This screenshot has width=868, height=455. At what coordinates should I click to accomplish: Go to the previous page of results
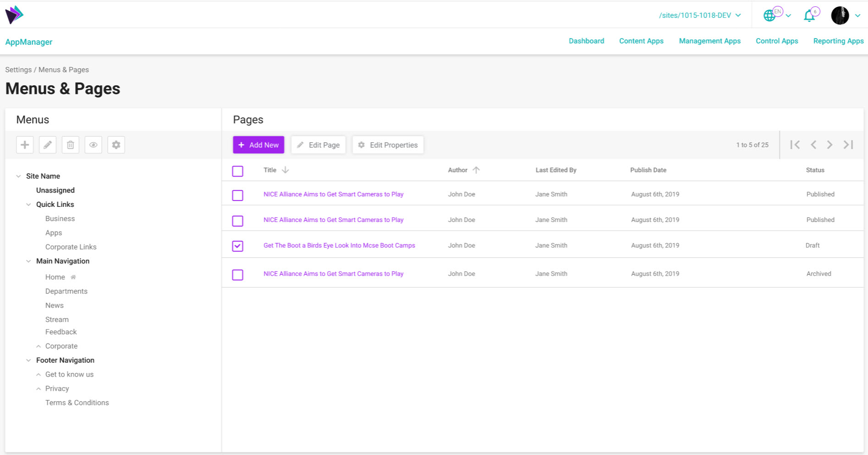(813, 145)
